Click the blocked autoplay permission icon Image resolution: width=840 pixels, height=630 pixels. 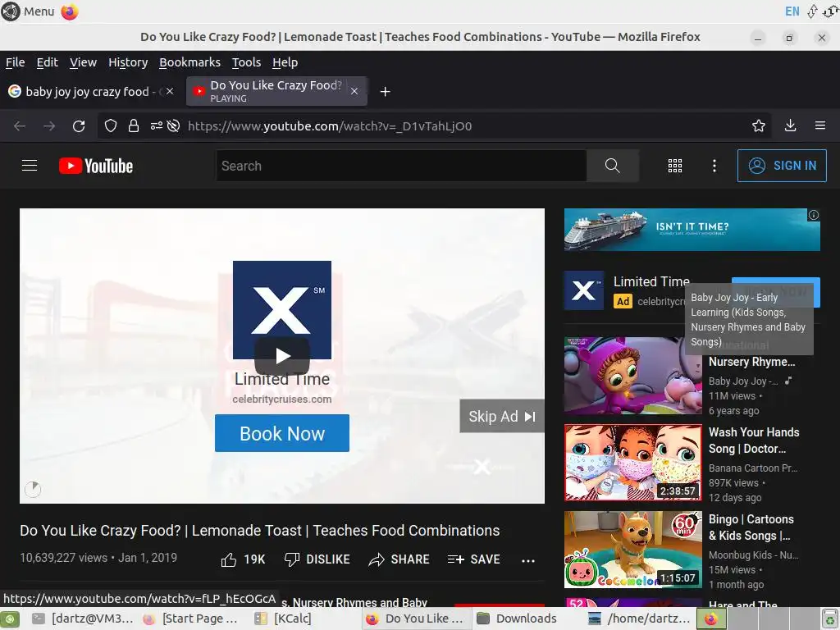coord(173,126)
